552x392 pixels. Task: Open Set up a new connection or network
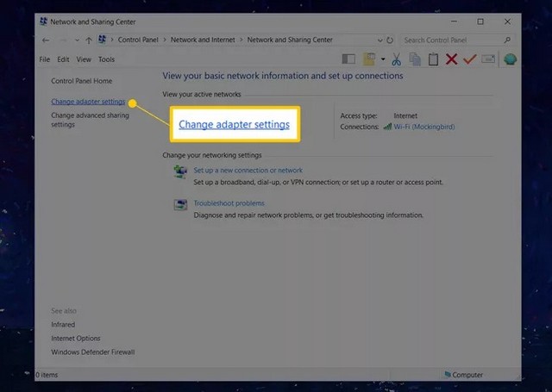tap(248, 171)
